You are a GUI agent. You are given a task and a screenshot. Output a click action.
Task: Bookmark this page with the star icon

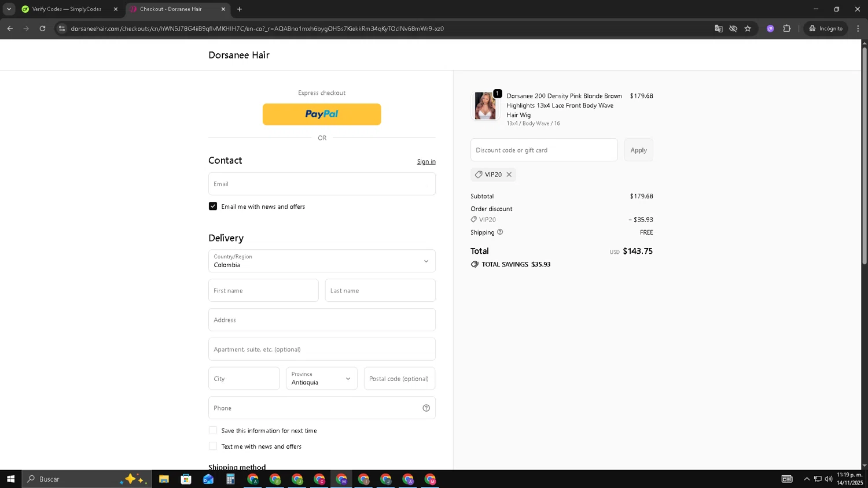748,28
